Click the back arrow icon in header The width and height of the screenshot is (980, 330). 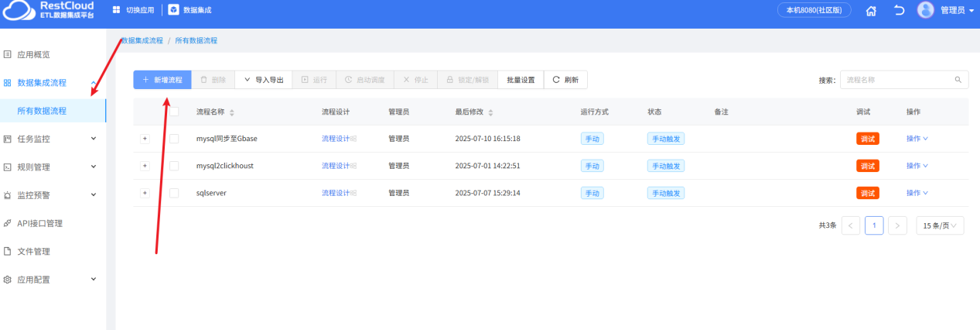tap(899, 11)
